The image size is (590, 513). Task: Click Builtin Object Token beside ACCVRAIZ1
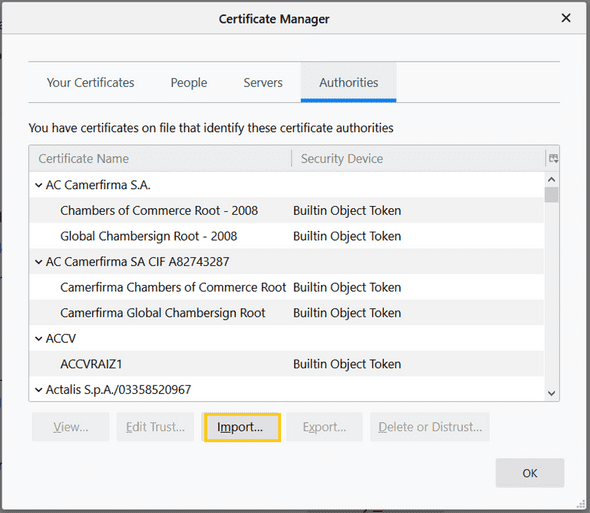click(347, 364)
